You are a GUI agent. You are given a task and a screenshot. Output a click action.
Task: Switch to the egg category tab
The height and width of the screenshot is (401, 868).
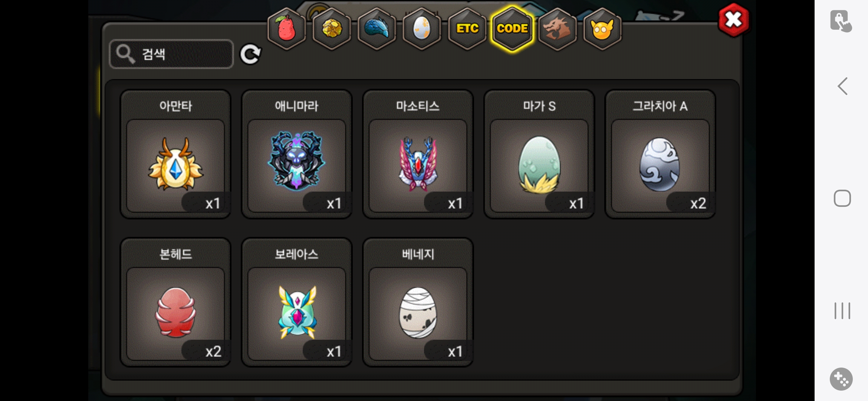(x=422, y=29)
